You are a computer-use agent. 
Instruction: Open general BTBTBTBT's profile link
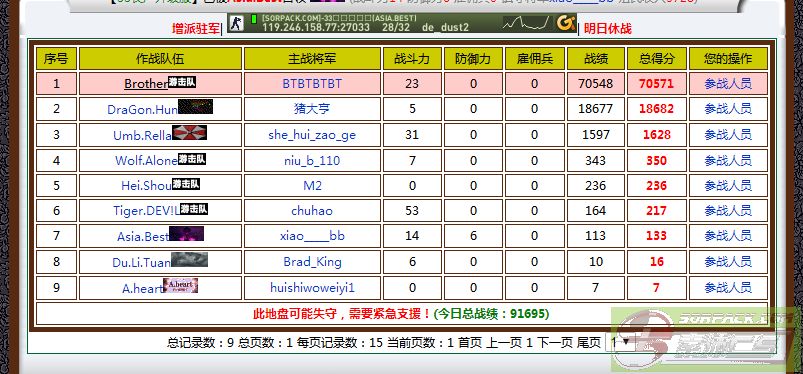tap(312, 84)
